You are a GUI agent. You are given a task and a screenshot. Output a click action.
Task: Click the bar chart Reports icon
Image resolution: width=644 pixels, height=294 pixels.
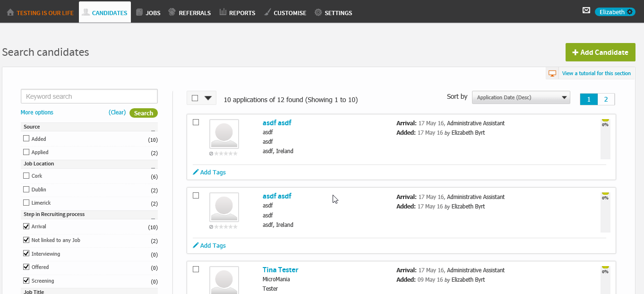[x=223, y=12]
